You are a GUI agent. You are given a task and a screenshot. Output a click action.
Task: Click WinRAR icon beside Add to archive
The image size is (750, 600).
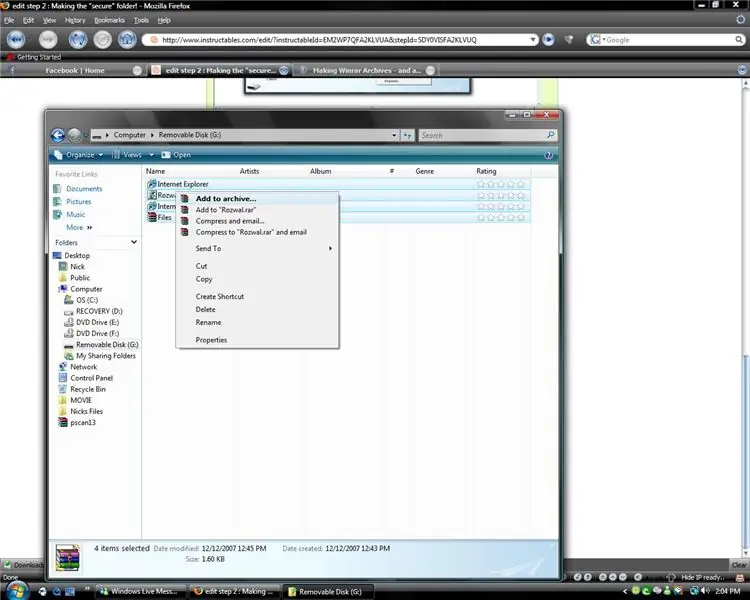click(185, 199)
